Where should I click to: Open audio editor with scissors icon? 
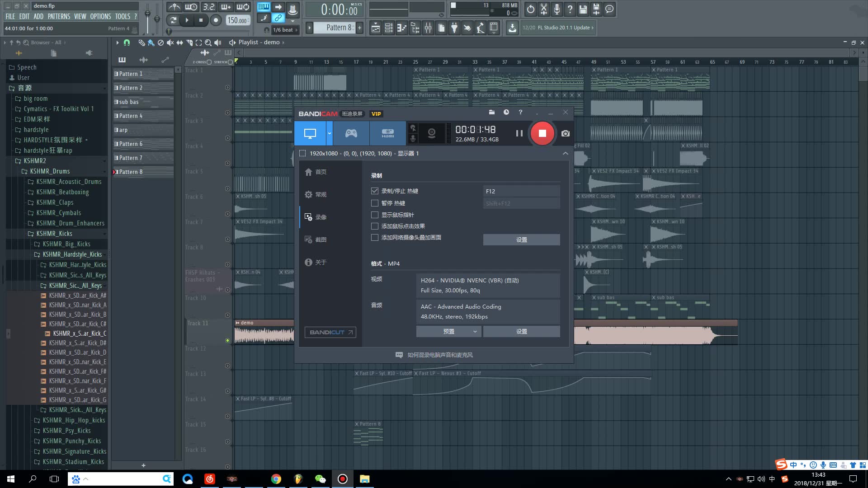[x=544, y=9]
